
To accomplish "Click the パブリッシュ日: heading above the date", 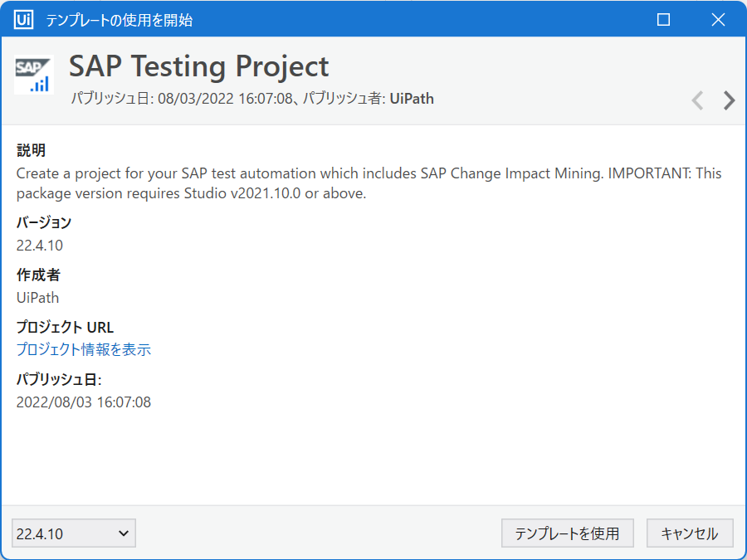I will point(59,379).
